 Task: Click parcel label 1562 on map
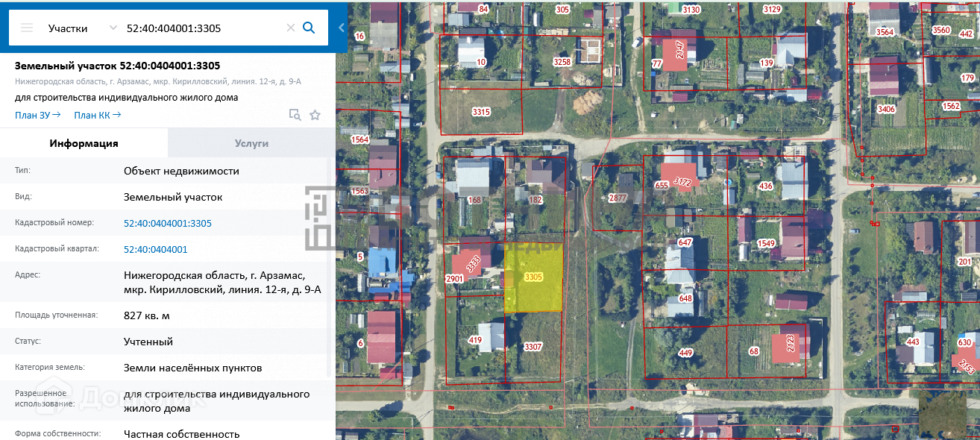[951, 106]
